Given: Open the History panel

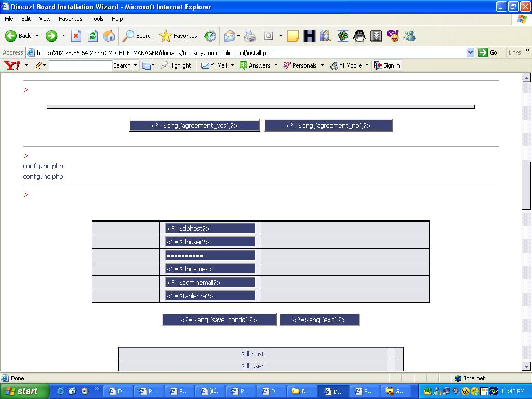Looking at the screenshot, I should click(210, 36).
